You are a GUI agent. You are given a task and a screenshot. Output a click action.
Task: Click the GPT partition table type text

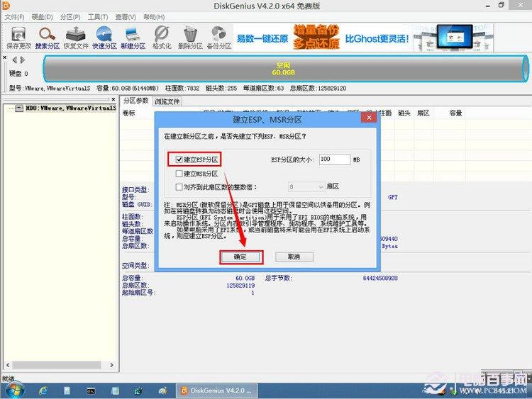pos(393,197)
